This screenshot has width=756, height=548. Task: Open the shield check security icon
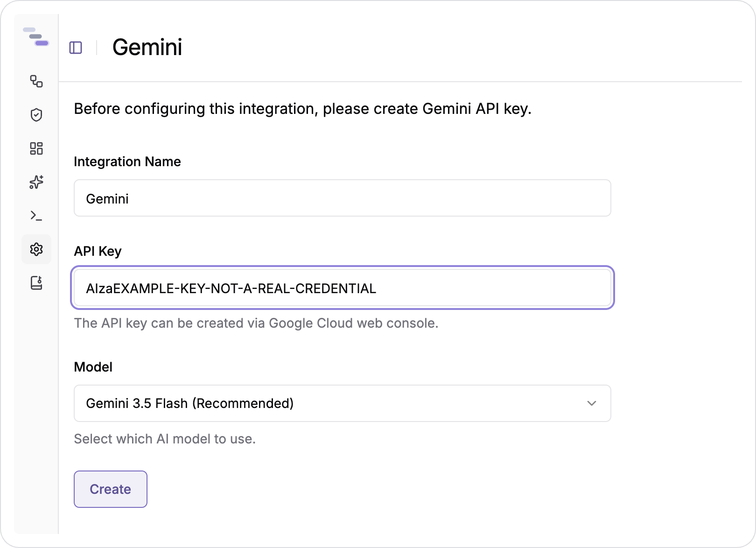[x=36, y=115]
